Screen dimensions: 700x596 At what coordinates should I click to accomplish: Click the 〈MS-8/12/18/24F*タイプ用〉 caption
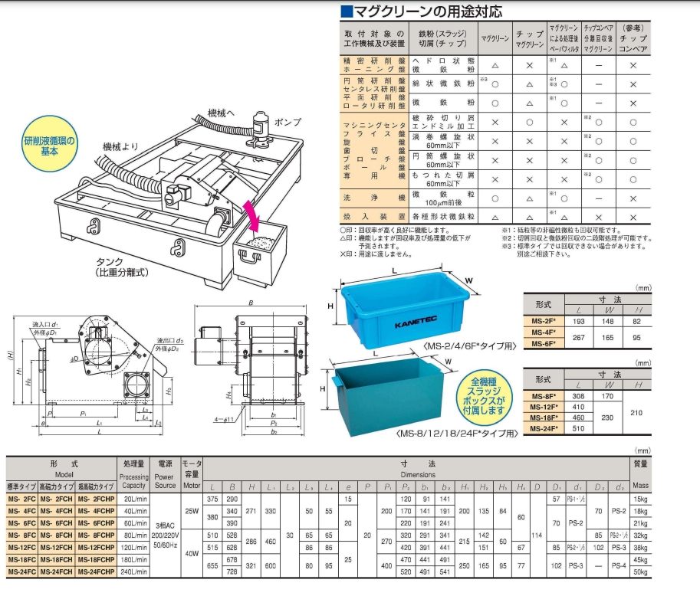pos(457,433)
